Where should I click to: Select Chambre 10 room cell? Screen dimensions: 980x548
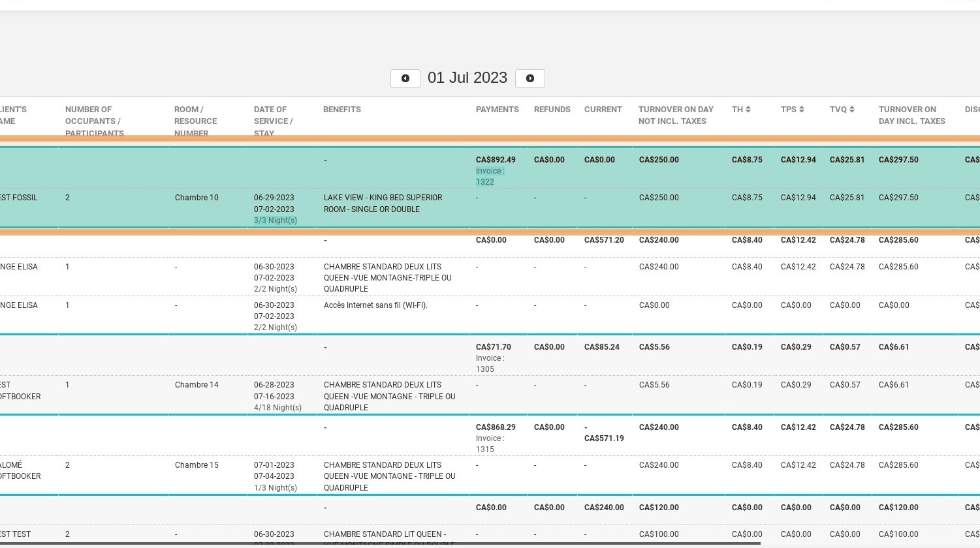(x=197, y=198)
